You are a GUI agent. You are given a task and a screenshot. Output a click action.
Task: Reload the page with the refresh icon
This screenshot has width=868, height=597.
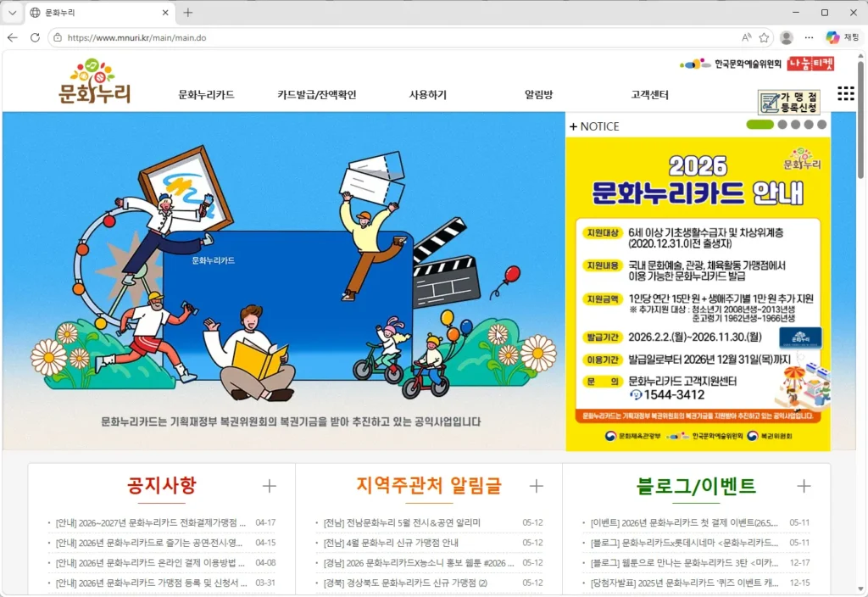click(35, 37)
